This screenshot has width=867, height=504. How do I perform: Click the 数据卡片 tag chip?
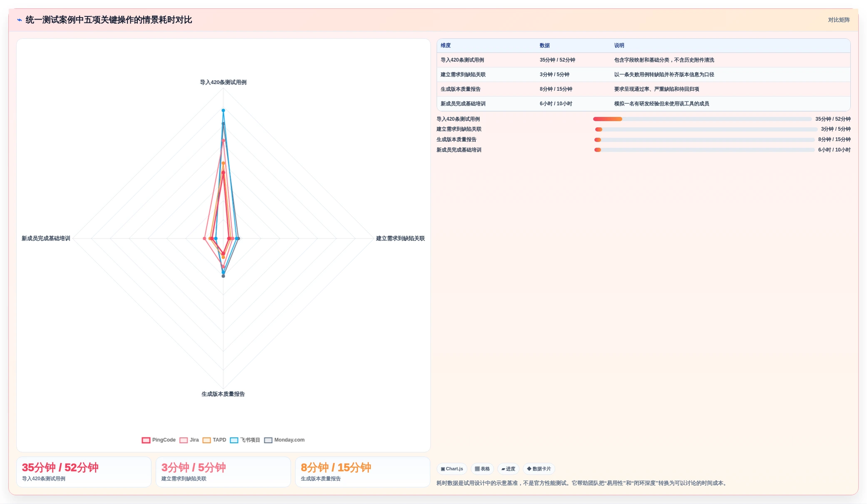pyautogui.click(x=539, y=469)
